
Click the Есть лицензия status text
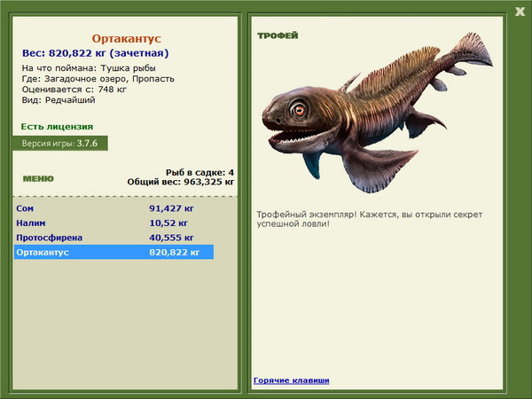click(x=57, y=127)
